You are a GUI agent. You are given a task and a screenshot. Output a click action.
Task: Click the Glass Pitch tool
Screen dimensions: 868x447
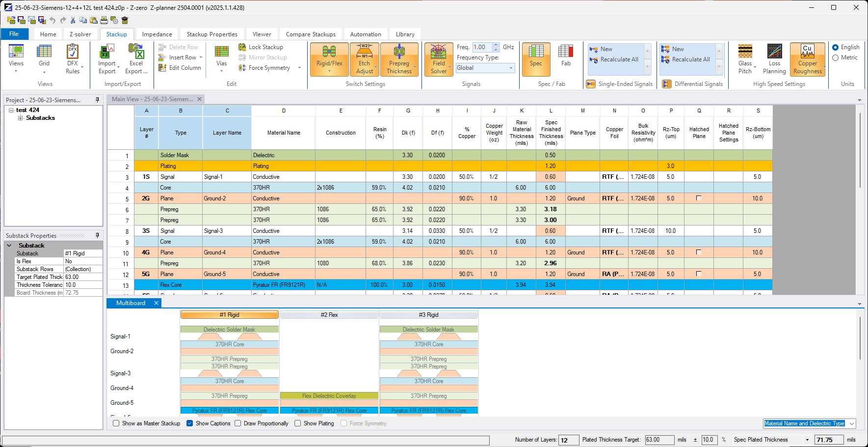click(745, 59)
